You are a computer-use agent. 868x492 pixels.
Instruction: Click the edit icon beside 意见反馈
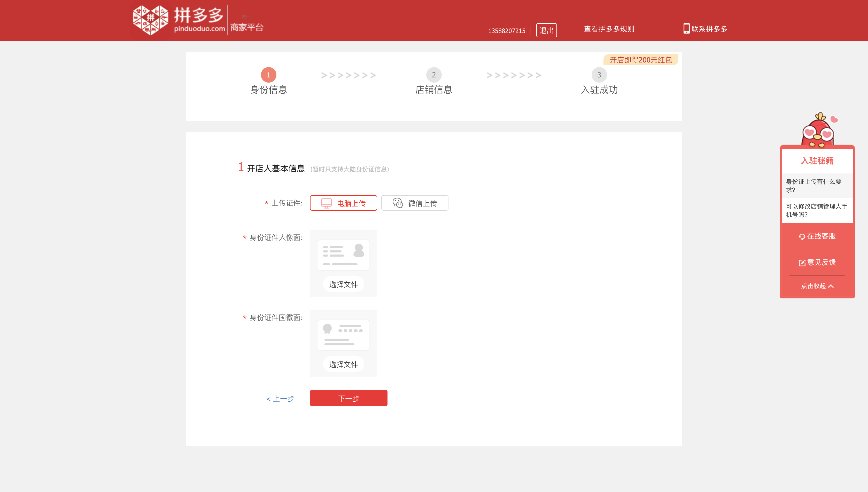(802, 263)
